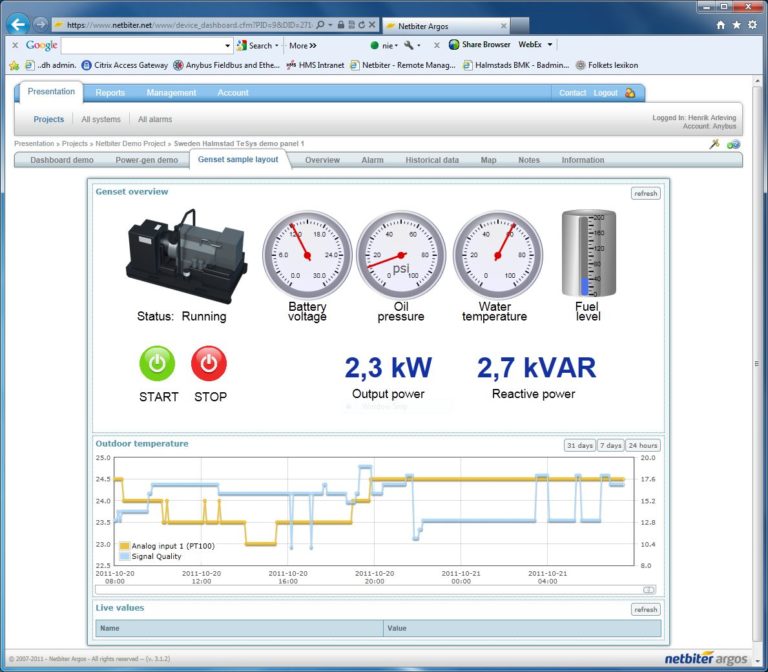This screenshot has height=672, width=768.
Task: Click the wrench icon beside the breadcrumb
Action: coord(715,144)
